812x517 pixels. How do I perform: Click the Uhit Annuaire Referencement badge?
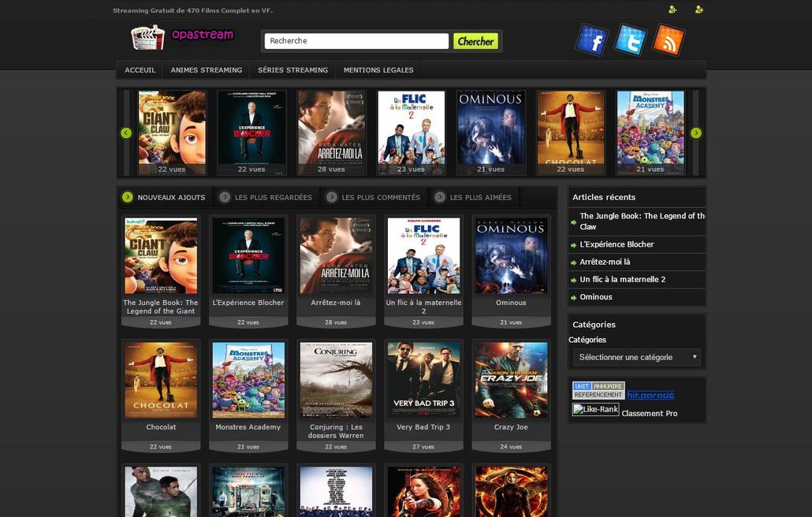pyautogui.click(x=598, y=390)
